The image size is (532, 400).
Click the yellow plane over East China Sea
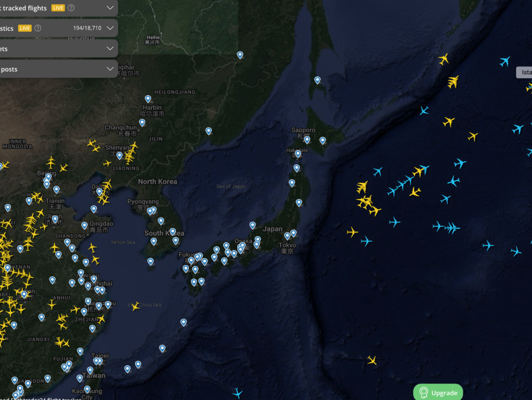[x=136, y=306]
